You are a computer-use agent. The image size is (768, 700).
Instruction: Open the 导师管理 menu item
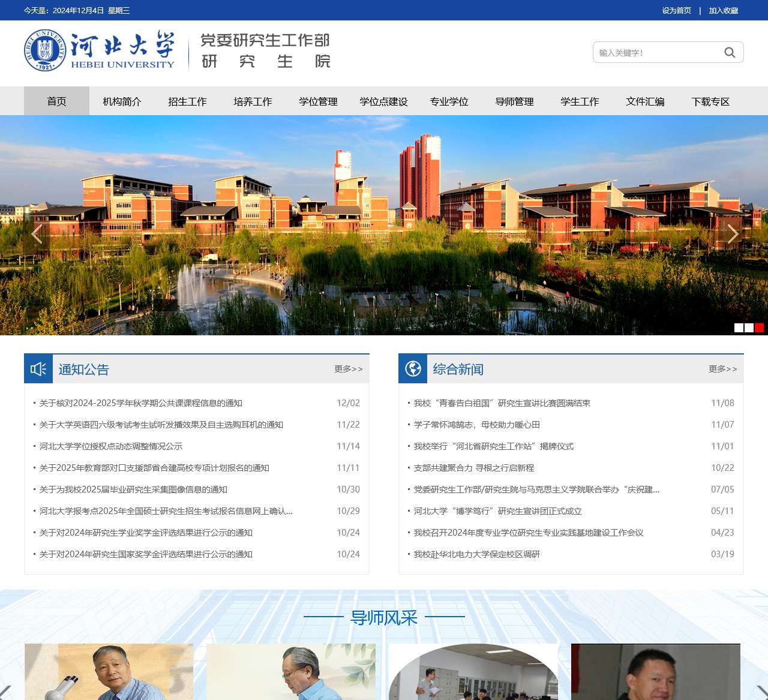tap(514, 101)
